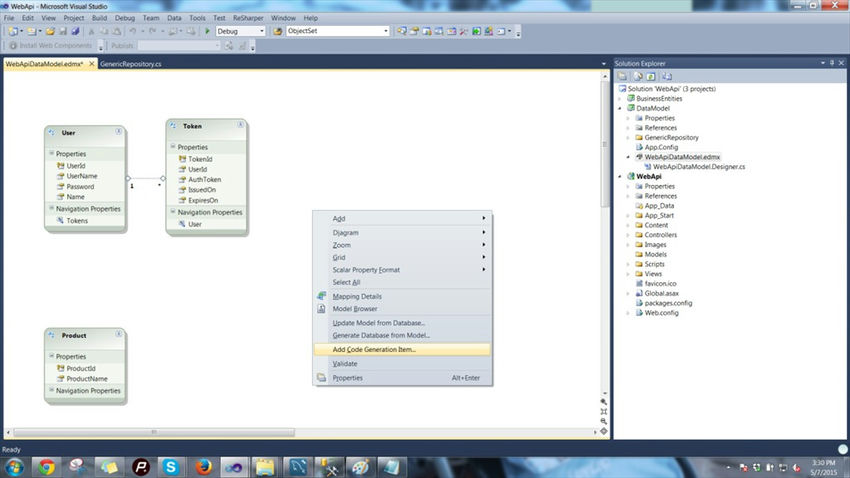Click the Cut toolbar icon

click(91, 31)
